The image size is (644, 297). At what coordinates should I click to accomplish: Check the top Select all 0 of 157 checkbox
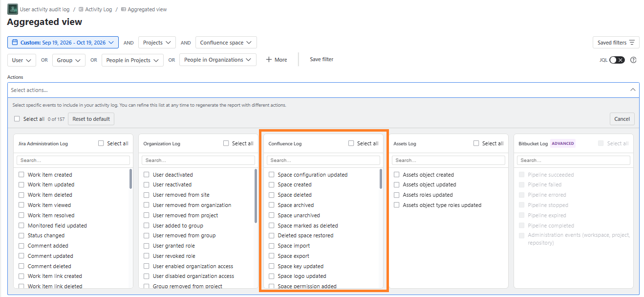click(17, 119)
